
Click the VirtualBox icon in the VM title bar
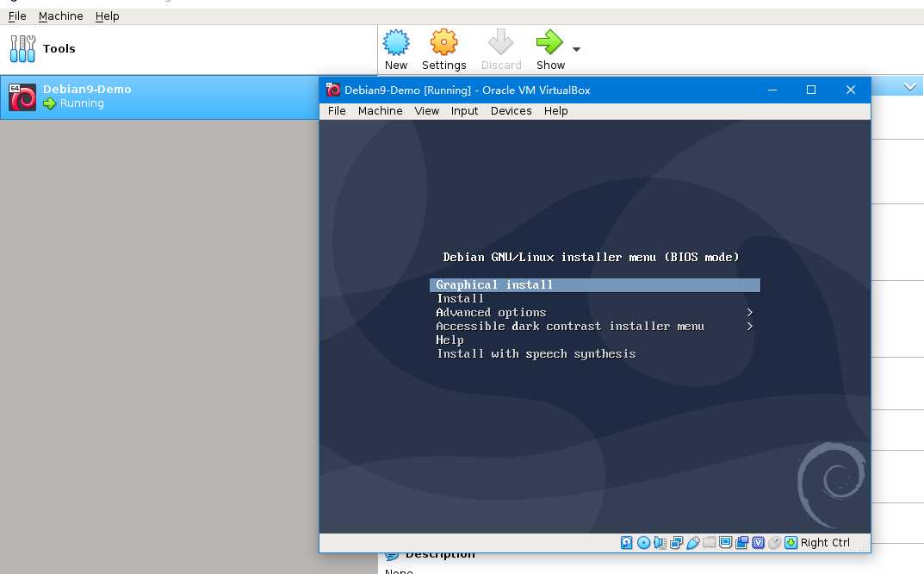[x=333, y=90]
